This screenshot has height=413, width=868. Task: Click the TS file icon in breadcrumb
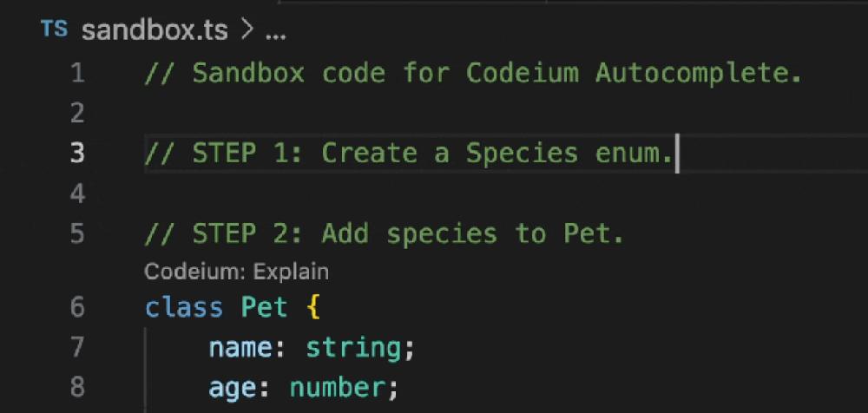click(x=53, y=30)
